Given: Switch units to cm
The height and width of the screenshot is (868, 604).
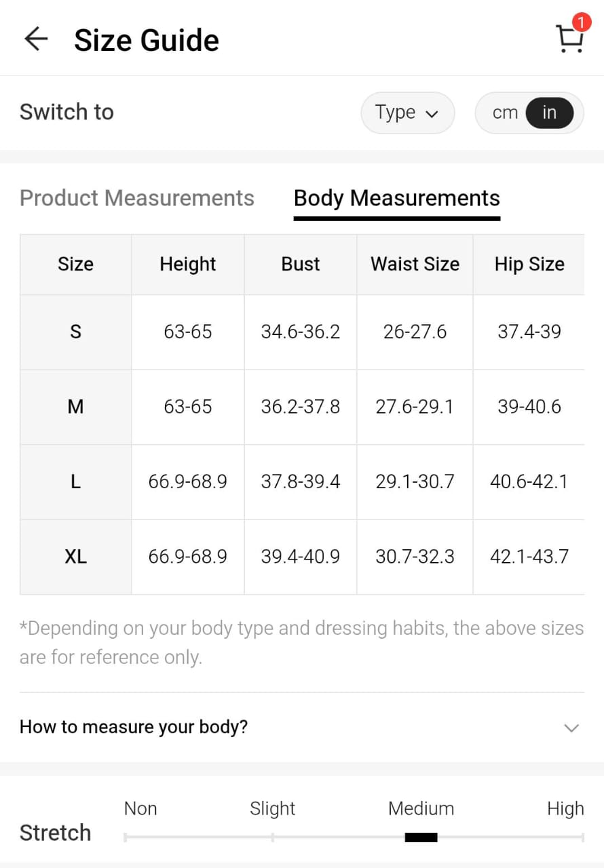Looking at the screenshot, I should [505, 113].
